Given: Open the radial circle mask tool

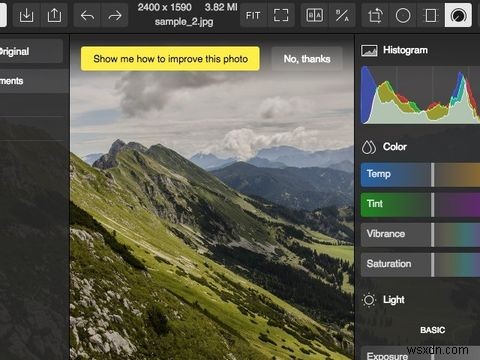Looking at the screenshot, I should point(403,15).
